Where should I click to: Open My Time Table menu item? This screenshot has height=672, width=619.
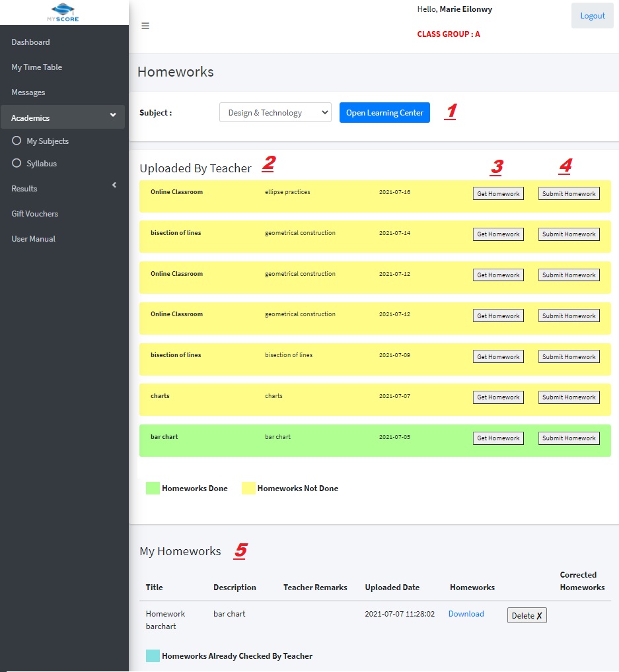[36, 67]
